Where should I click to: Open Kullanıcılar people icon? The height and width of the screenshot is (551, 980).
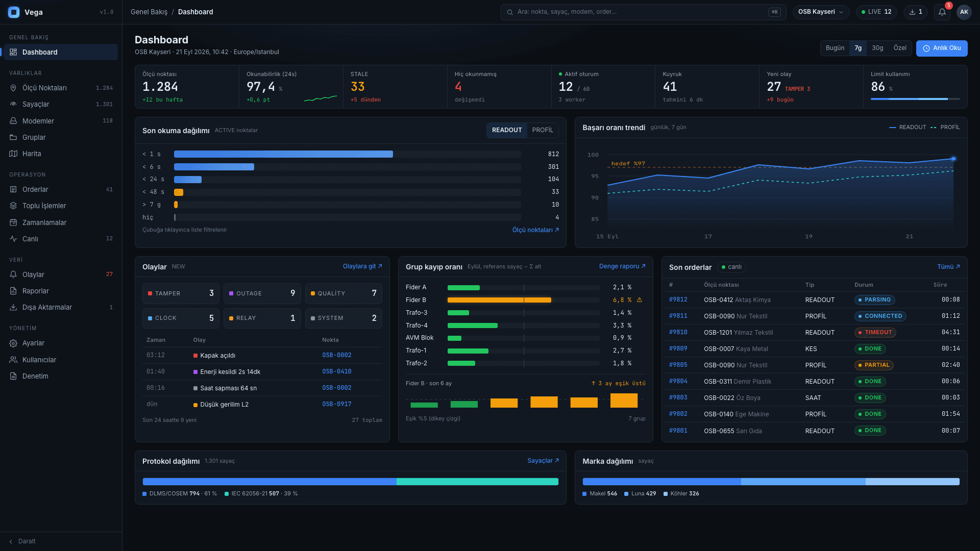click(x=13, y=360)
